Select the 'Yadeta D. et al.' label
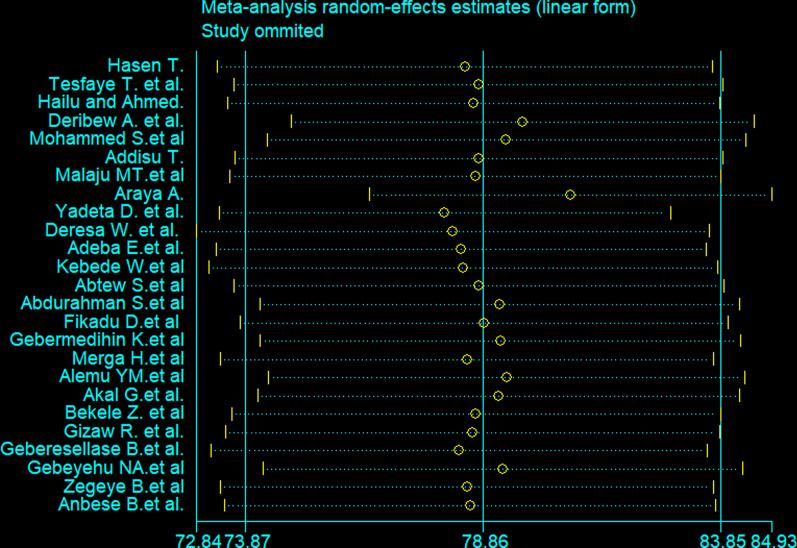The image size is (797, 548). 119,211
